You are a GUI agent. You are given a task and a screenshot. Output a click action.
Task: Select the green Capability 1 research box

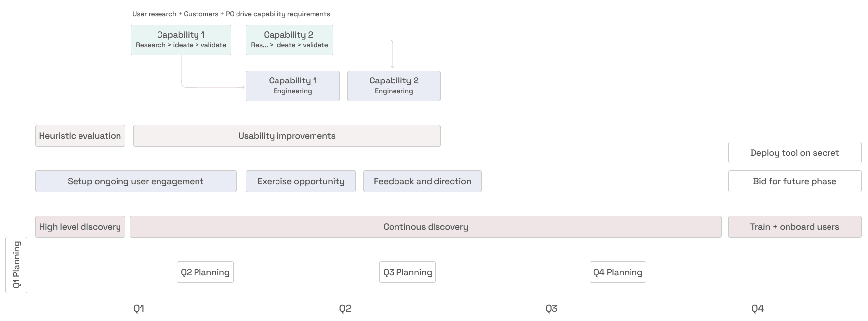click(x=181, y=40)
